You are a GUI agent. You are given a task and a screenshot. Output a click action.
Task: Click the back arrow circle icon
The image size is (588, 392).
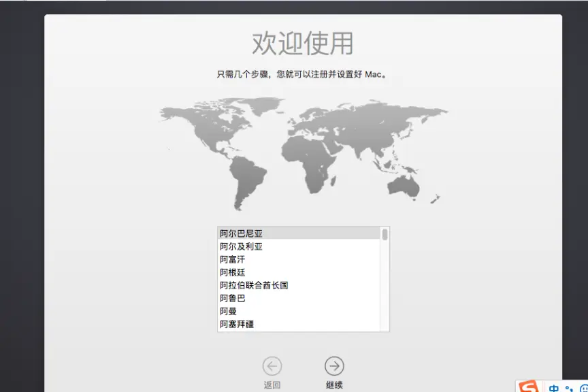tap(272, 365)
